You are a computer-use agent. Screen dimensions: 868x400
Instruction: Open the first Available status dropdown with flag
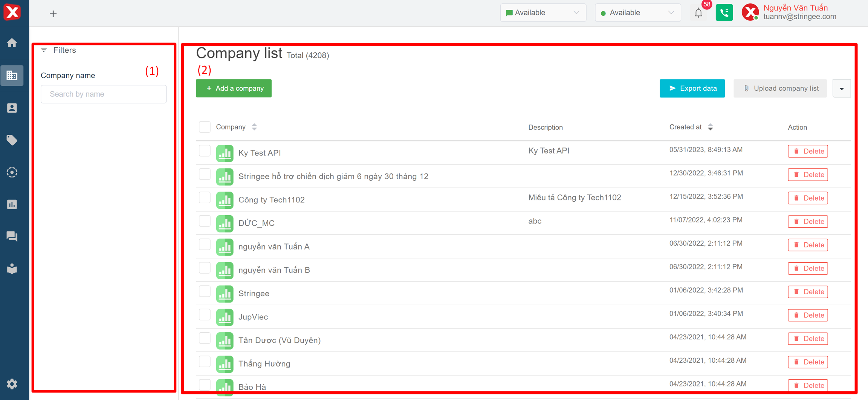tap(542, 13)
